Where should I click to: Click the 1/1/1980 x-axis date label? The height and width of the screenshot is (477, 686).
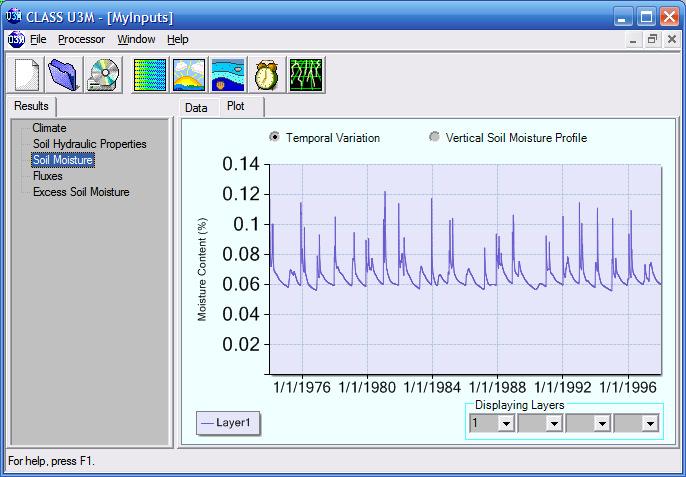(x=367, y=387)
